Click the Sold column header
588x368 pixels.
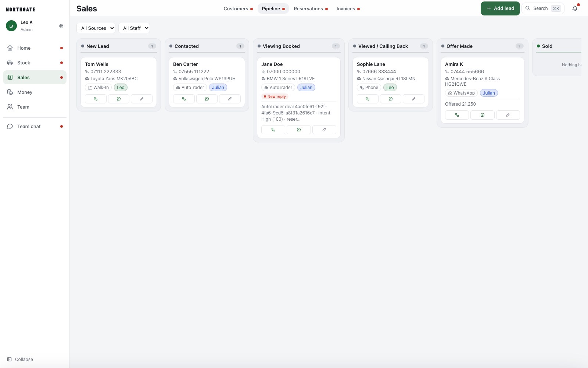[x=559, y=46]
